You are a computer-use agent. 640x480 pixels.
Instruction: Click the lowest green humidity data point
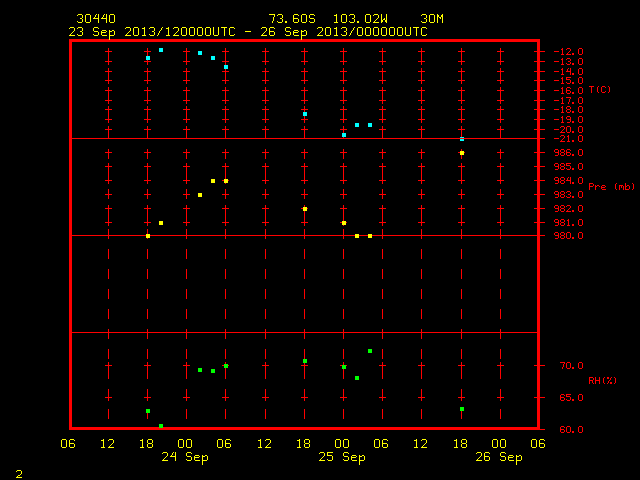[x=161, y=426]
